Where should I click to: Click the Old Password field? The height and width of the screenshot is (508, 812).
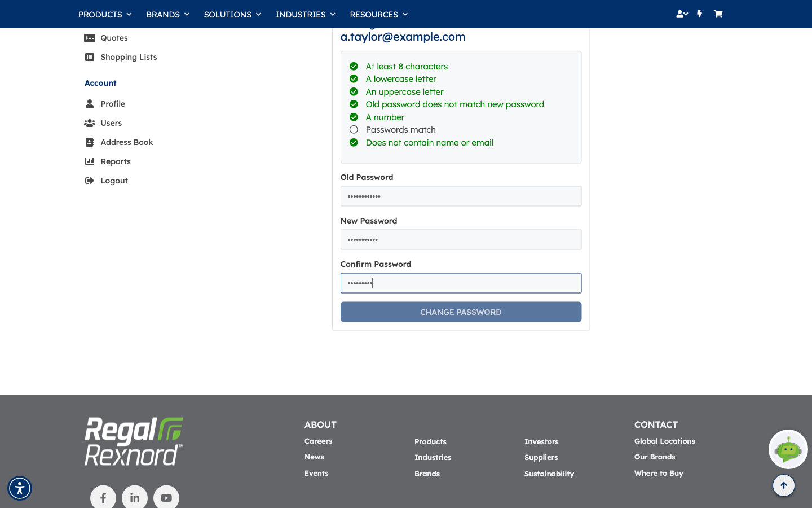[x=461, y=196]
